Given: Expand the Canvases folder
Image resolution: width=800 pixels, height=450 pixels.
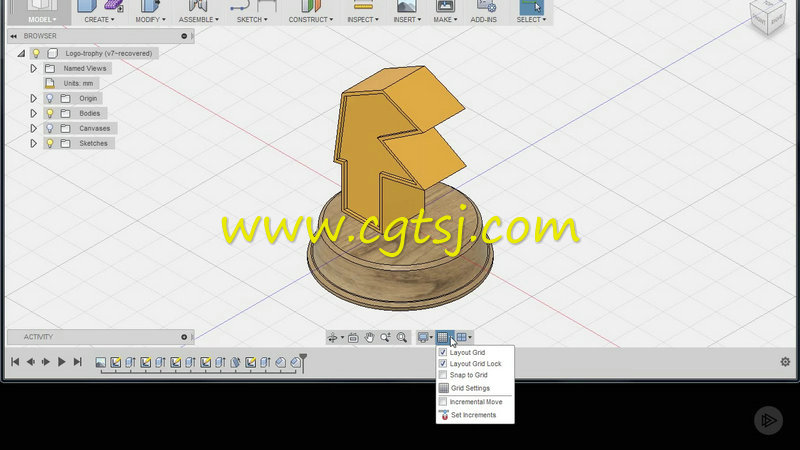Looking at the screenshot, I should click(x=34, y=128).
